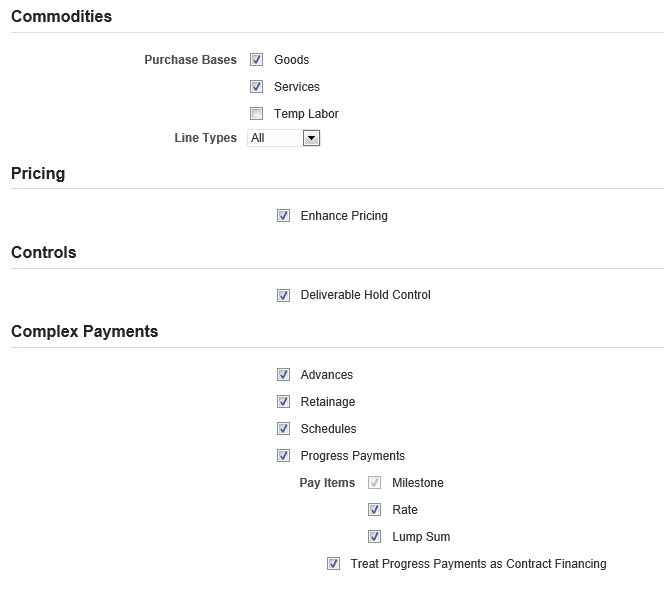Uncheck the Goods purchase basis checkbox

[257, 60]
